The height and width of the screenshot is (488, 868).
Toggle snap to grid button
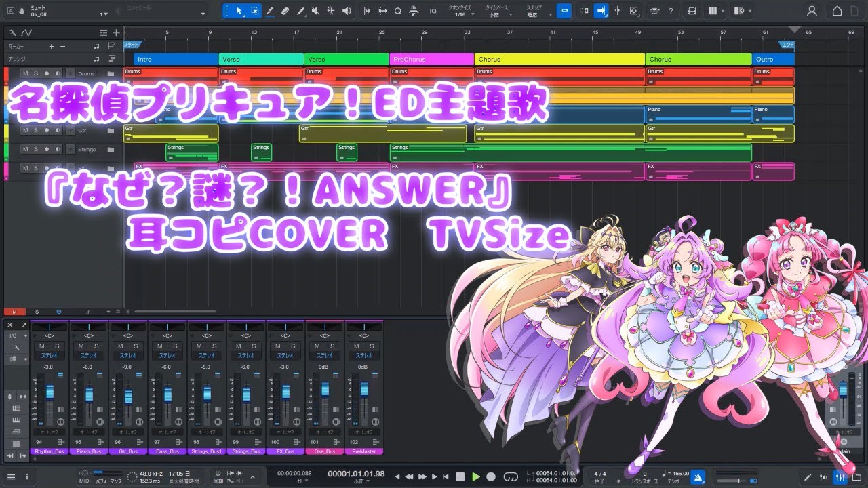(x=564, y=11)
